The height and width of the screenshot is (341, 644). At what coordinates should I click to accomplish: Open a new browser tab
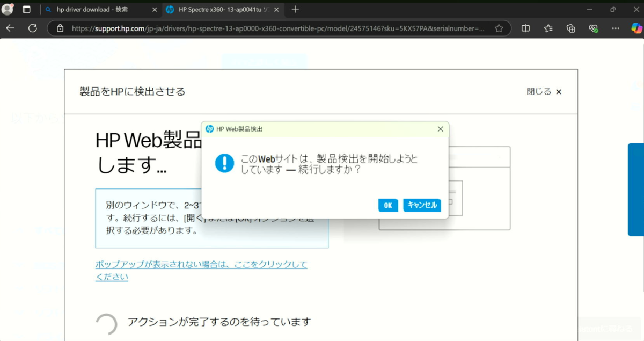click(x=295, y=10)
